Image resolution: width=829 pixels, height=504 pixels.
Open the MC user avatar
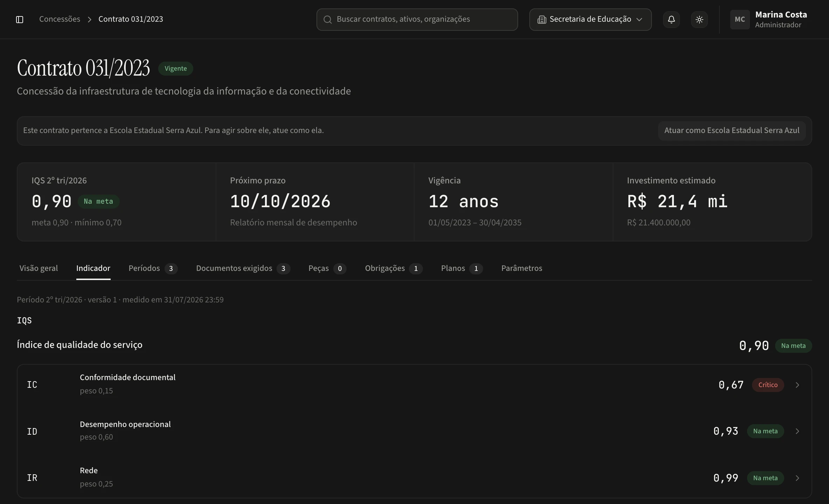click(740, 19)
